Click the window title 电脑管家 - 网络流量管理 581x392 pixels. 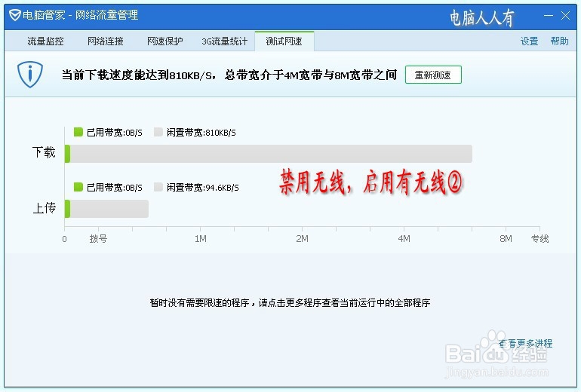81,15
